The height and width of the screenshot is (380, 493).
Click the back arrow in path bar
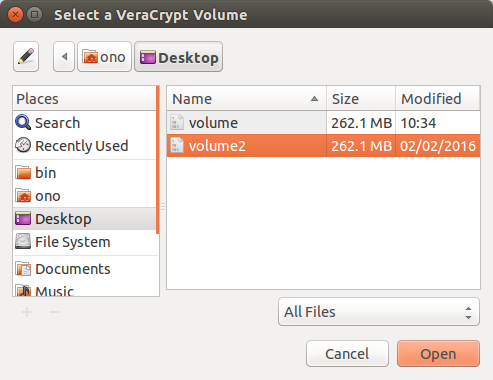pos(64,57)
